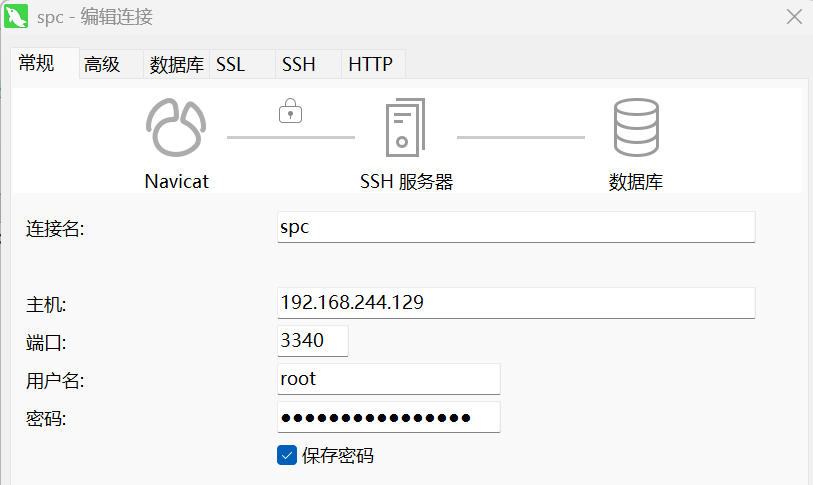Toggle the 保存密码 checkbox
Viewport: 813px width, 485px height.
click(x=287, y=455)
